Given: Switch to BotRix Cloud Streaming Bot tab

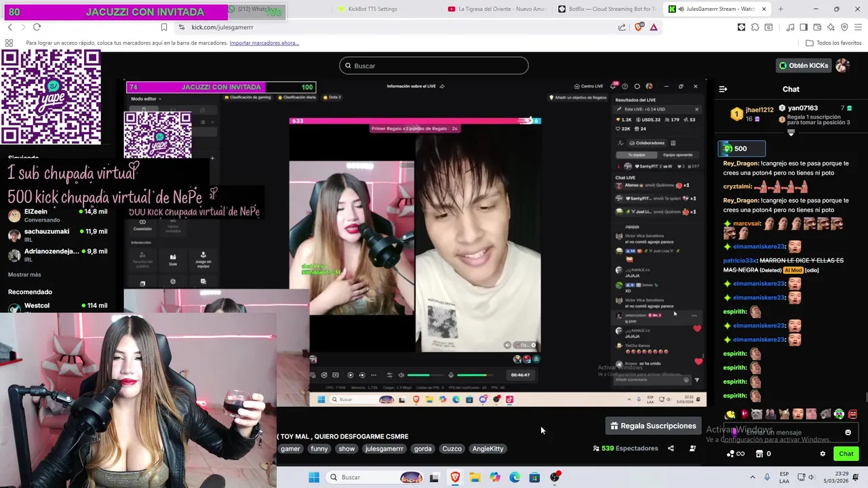Looking at the screenshot, I should pyautogui.click(x=607, y=9).
